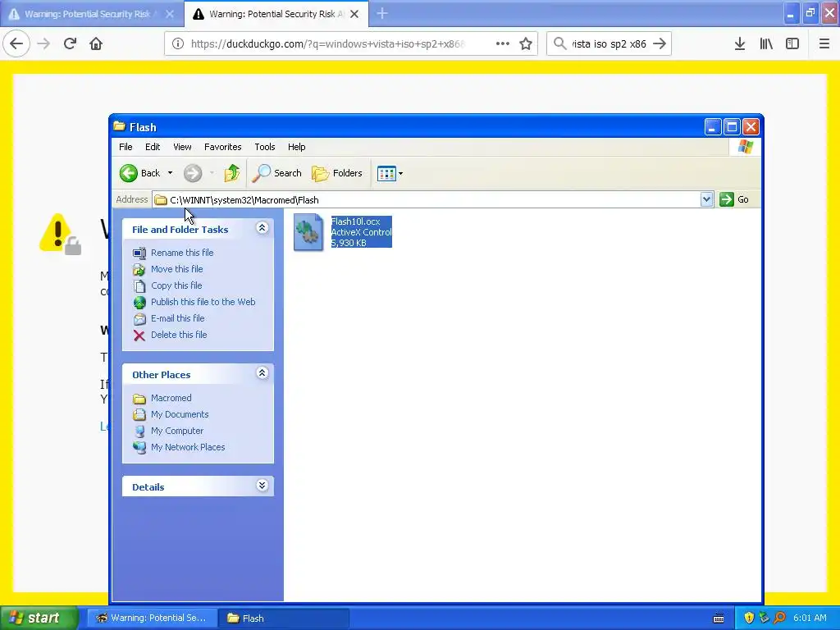Viewport: 840px width, 630px height.
Task: Open the File menu
Action: 126,147
